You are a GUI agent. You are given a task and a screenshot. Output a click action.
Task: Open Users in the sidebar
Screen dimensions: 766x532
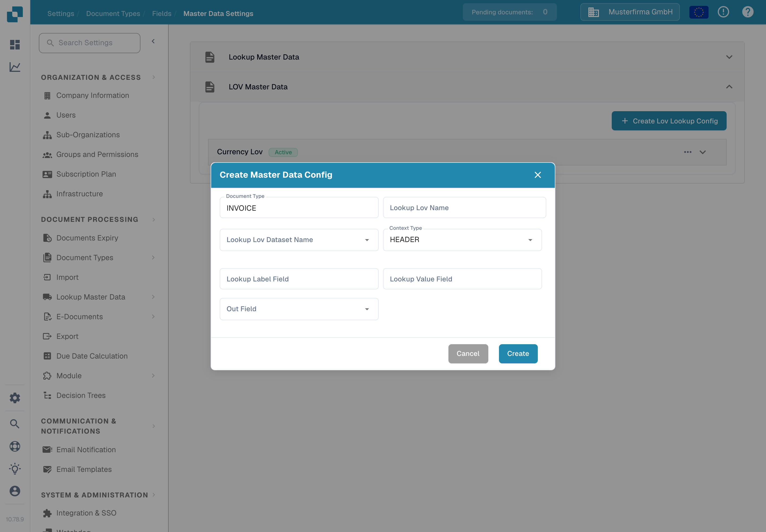click(x=66, y=115)
